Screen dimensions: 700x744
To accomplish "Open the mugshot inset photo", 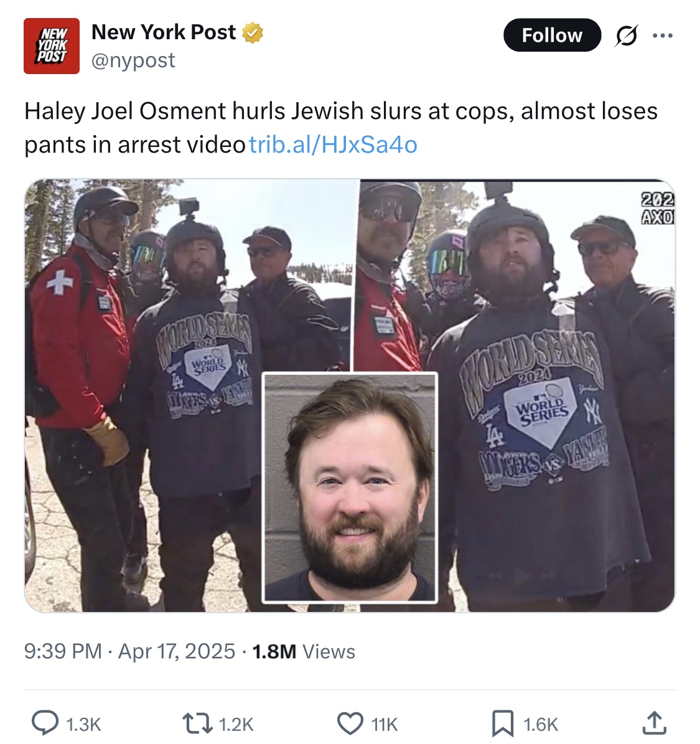I will tap(350, 487).
